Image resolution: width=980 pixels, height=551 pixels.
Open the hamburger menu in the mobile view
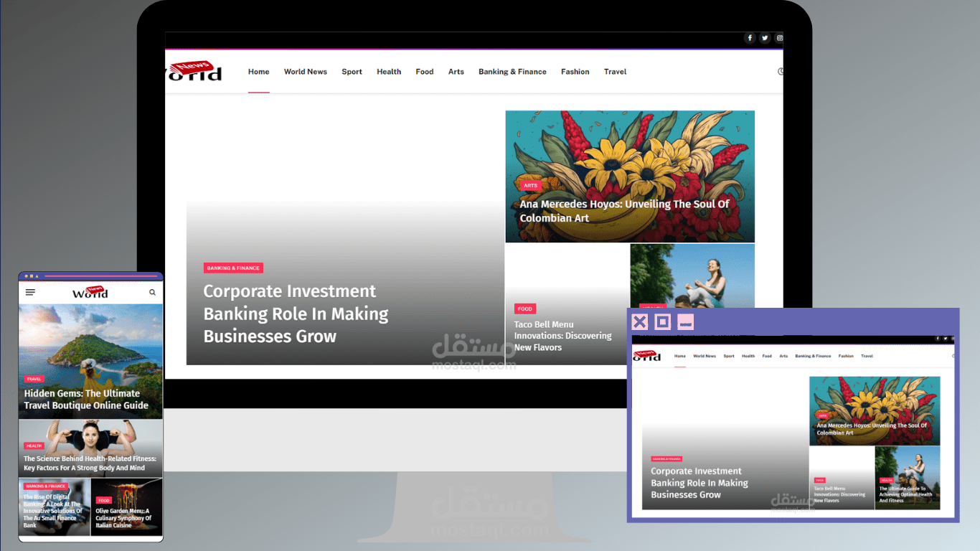pyautogui.click(x=30, y=292)
